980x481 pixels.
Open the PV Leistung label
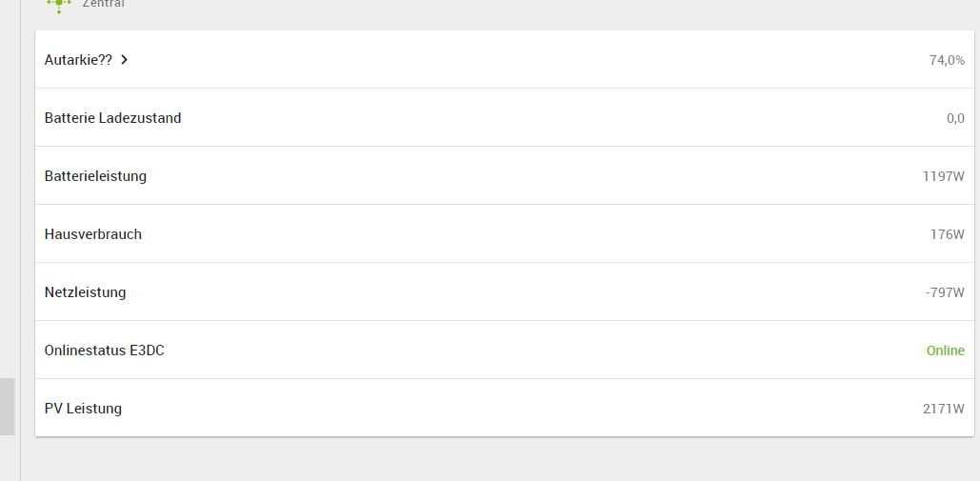click(x=83, y=409)
